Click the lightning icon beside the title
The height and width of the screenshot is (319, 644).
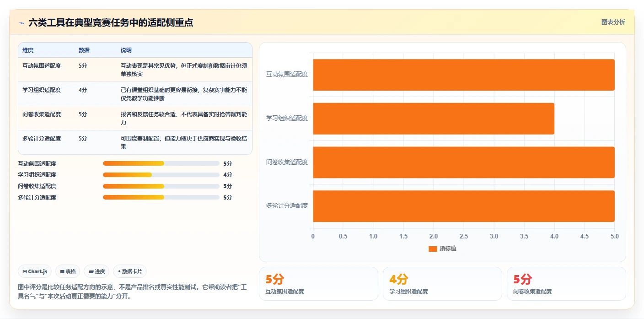click(x=22, y=23)
